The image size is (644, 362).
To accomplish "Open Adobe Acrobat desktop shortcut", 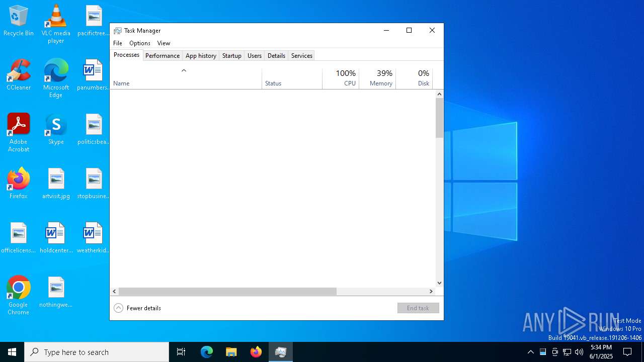I will click(19, 133).
